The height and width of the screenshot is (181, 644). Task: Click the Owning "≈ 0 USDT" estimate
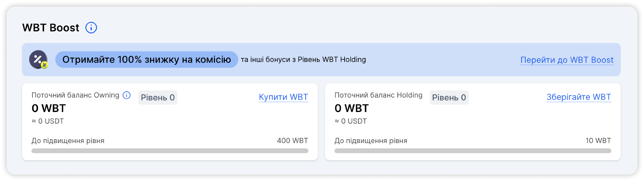[x=47, y=121]
